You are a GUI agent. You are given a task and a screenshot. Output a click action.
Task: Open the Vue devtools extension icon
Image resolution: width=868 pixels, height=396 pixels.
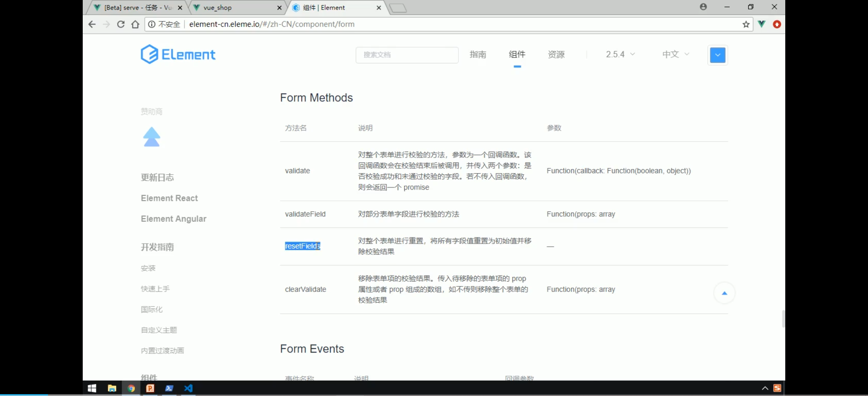tap(762, 24)
